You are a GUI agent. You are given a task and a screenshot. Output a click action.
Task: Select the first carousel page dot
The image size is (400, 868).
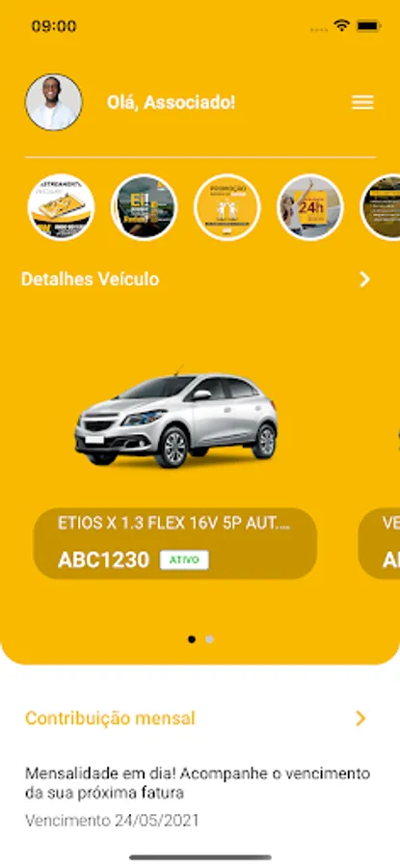click(192, 639)
